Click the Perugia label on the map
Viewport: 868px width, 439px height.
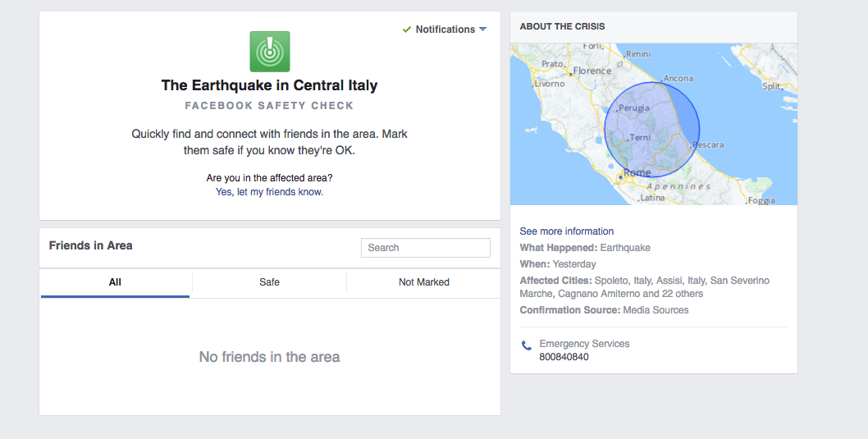coord(634,108)
